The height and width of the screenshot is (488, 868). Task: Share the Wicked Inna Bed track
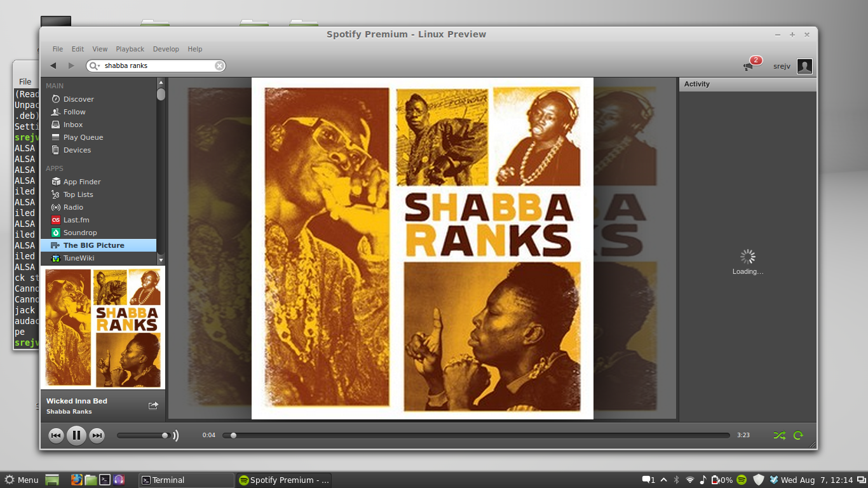point(153,405)
